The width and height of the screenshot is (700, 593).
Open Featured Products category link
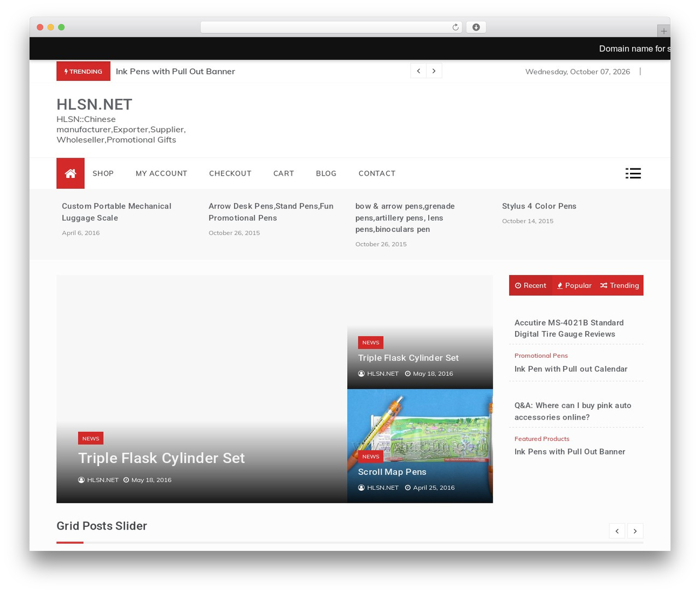542,439
